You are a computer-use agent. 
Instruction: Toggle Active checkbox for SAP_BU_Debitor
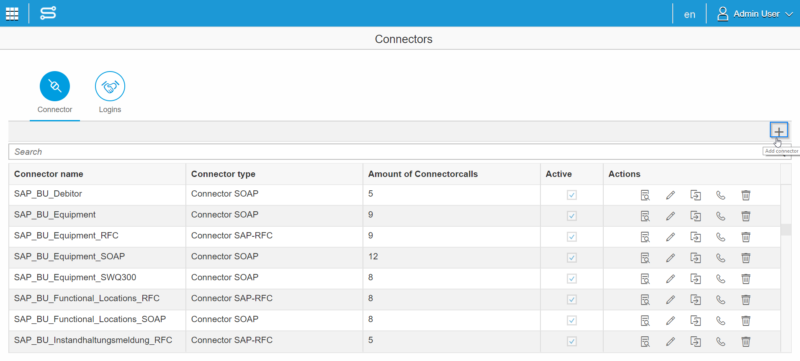point(572,195)
